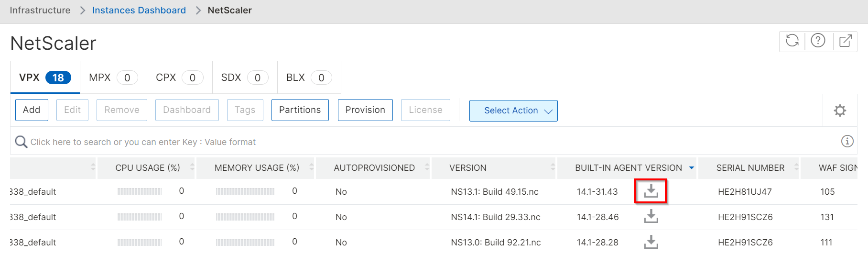Click the SERIAL NUMBER column header
This screenshot has height=255, width=868.
coord(750,167)
